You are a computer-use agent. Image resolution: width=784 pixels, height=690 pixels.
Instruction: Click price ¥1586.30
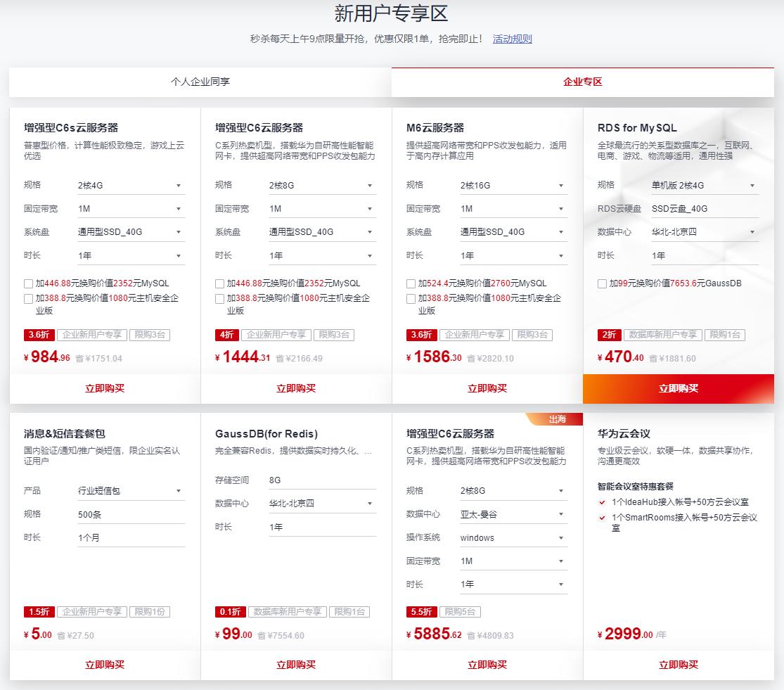click(434, 357)
